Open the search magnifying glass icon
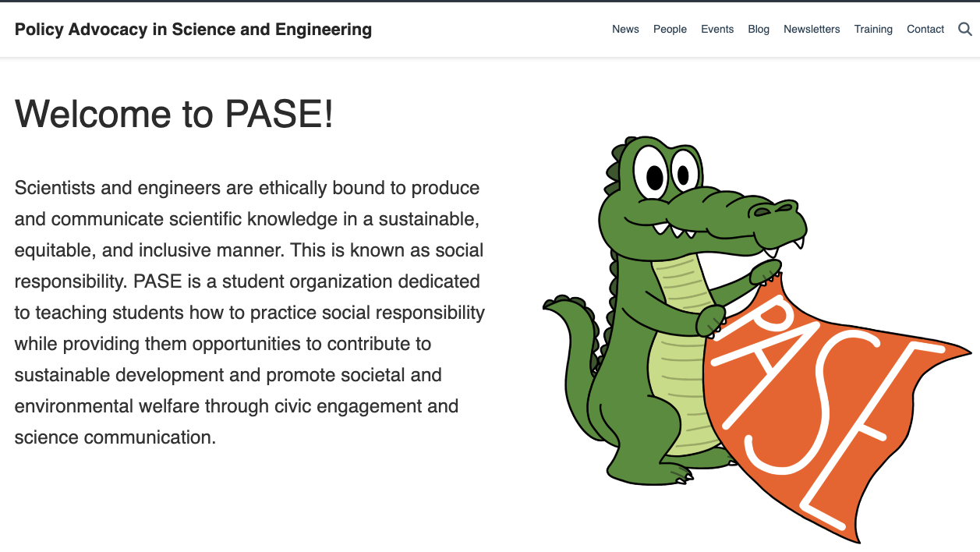This screenshot has height=552, width=980. coord(964,30)
